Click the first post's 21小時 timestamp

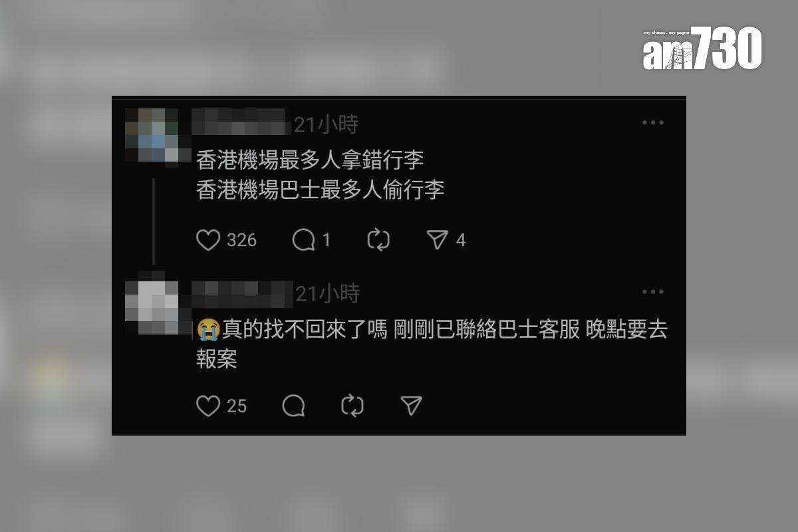pyautogui.click(x=326, y=124)
